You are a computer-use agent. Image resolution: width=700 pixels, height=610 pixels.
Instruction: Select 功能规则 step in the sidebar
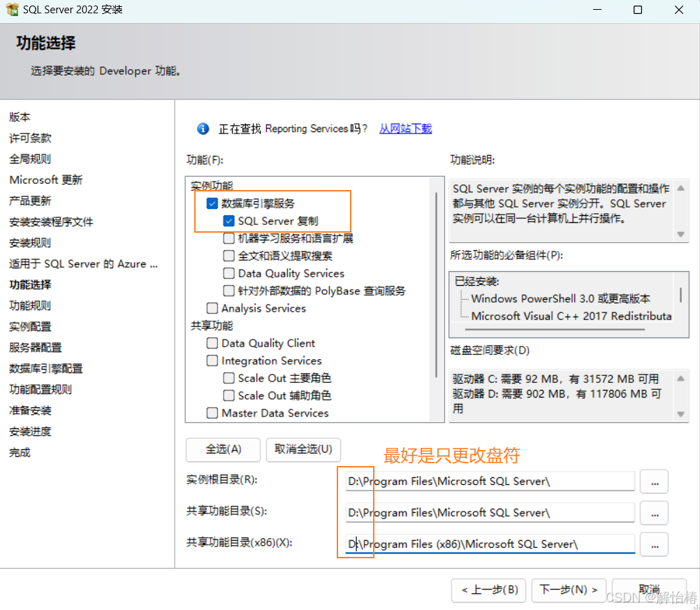click(30, 306)
